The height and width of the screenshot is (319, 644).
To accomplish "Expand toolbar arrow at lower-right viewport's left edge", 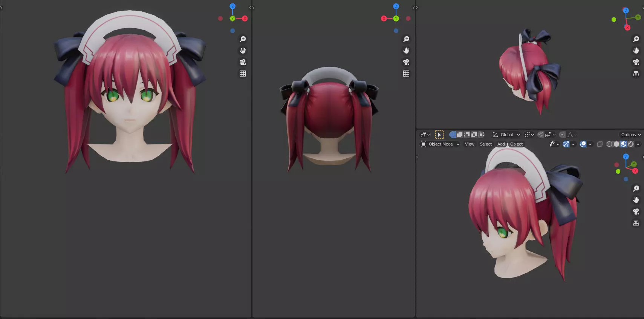I will pyautogui.click(x=417, y=157).
